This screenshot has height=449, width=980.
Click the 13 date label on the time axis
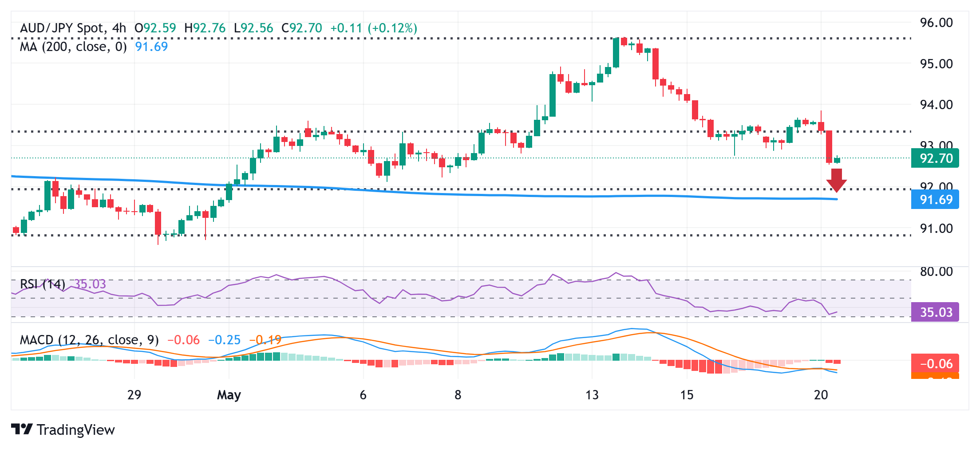point(592,394)
